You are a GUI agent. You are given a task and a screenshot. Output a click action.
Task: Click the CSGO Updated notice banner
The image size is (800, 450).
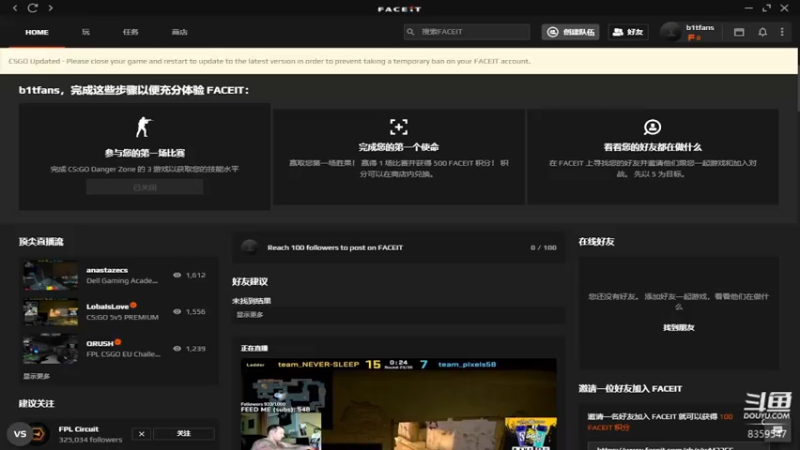point(399,61)
